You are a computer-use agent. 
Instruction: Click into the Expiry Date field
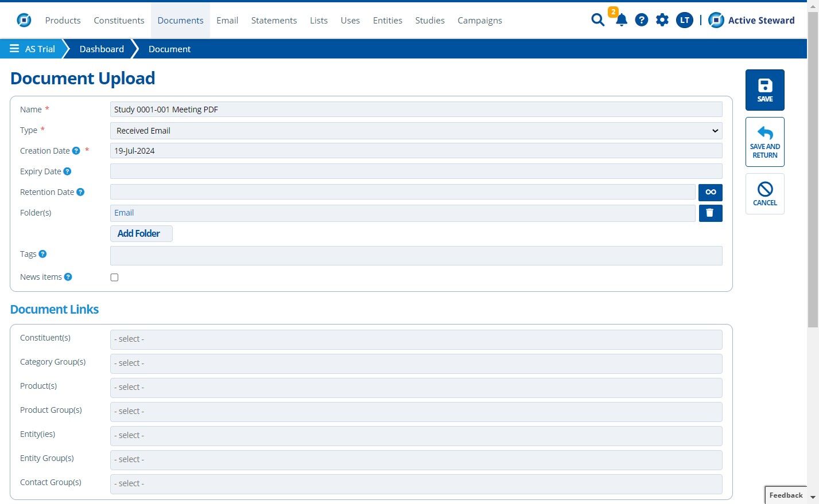[x=416, y=171]
